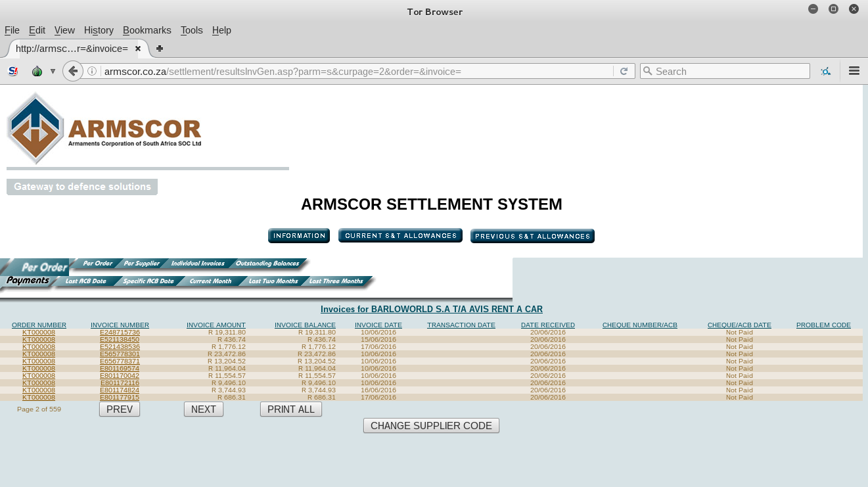Sort by TRANSACTION DATE column header
The image size is (868, 487).
461,325
